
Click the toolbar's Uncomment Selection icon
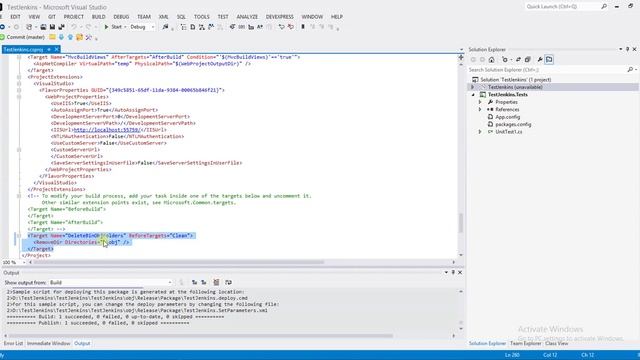(291, 27)
